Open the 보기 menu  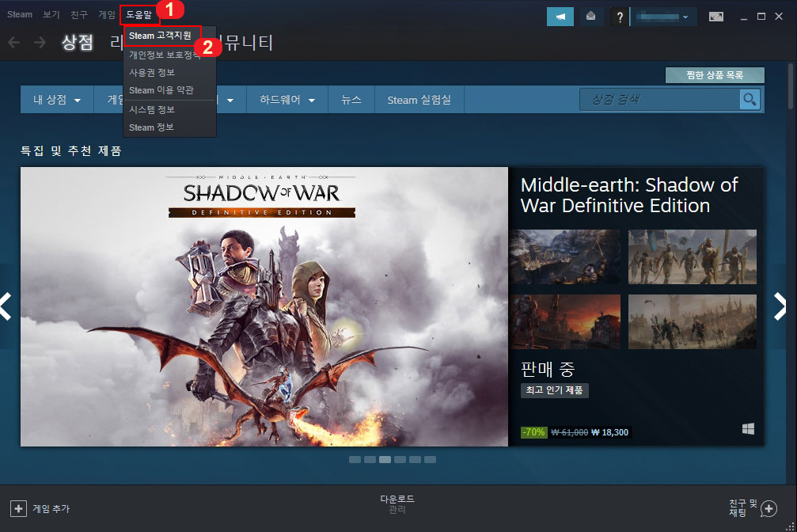coord(51,15)
